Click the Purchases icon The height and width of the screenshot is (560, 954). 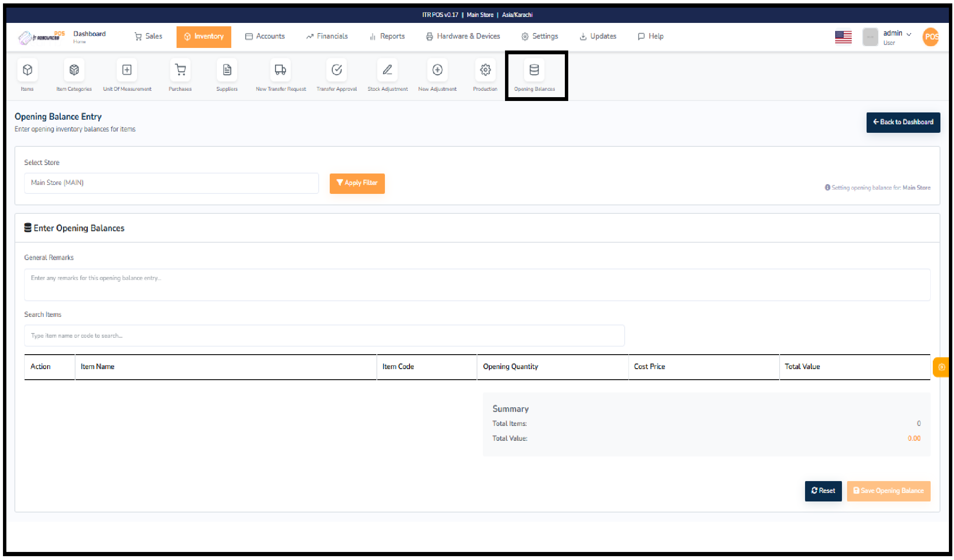click(180, 76)
